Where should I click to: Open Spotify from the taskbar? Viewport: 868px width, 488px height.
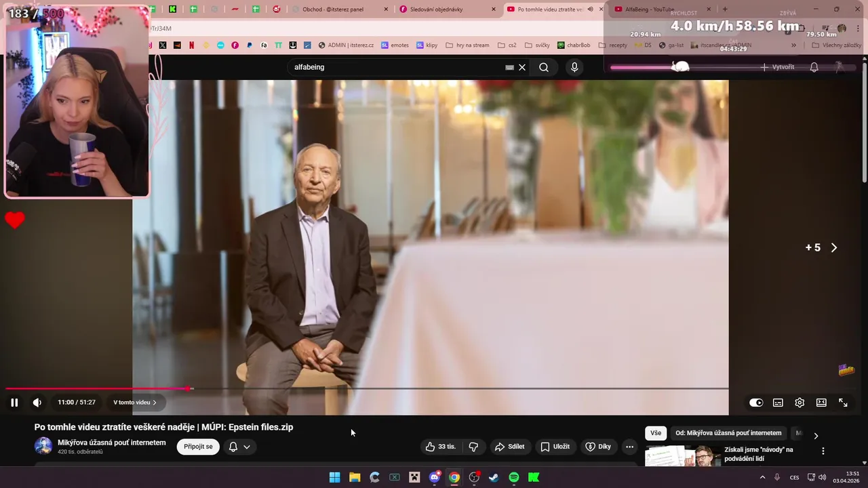click(514, 477)
